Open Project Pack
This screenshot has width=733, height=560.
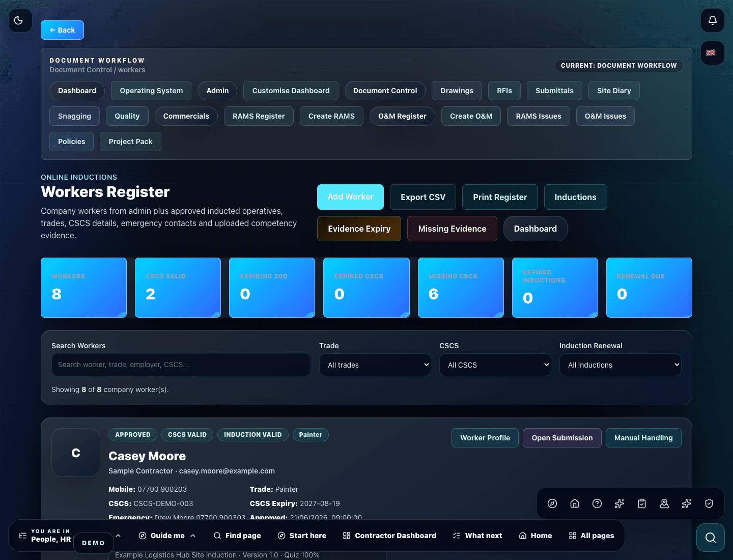pos(130,142)
